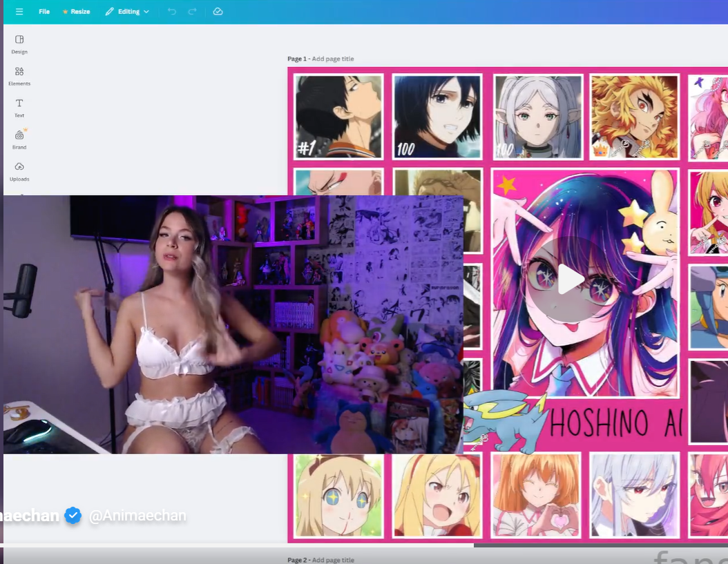
Task: Click the Redo arrow
Action: 193,12
